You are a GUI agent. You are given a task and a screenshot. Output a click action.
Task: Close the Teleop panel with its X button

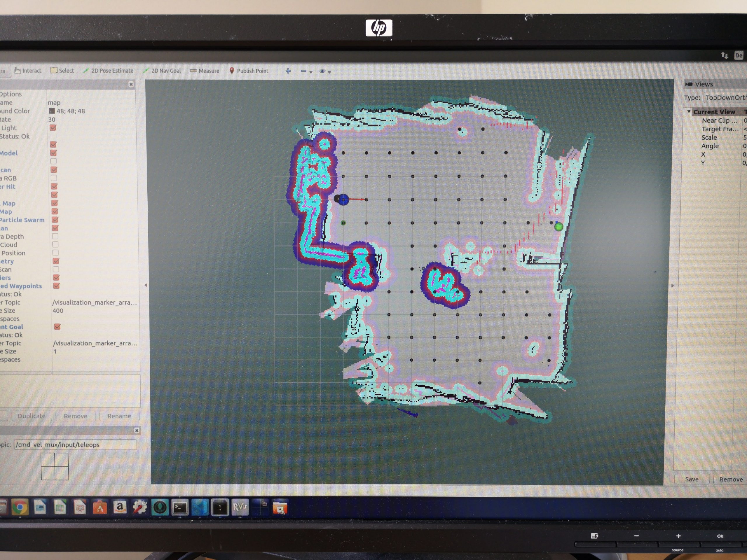[x=137, y=430]
